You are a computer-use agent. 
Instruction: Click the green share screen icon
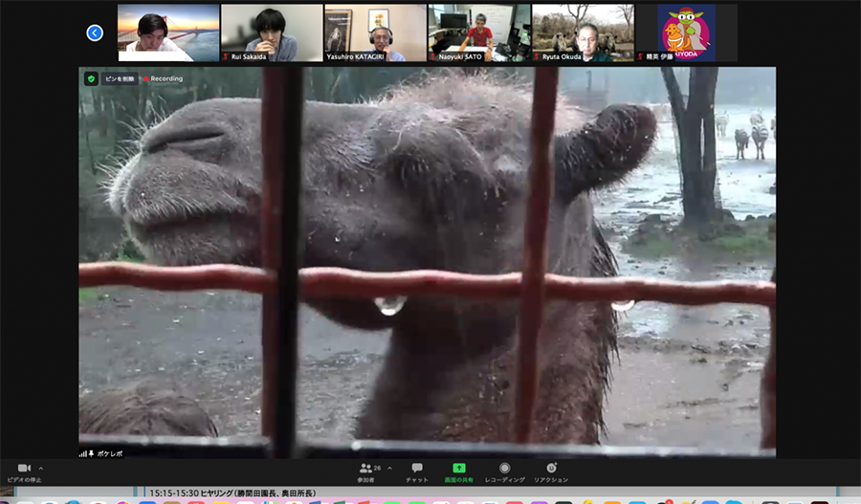pyautogui.click(x=459, y=469)
